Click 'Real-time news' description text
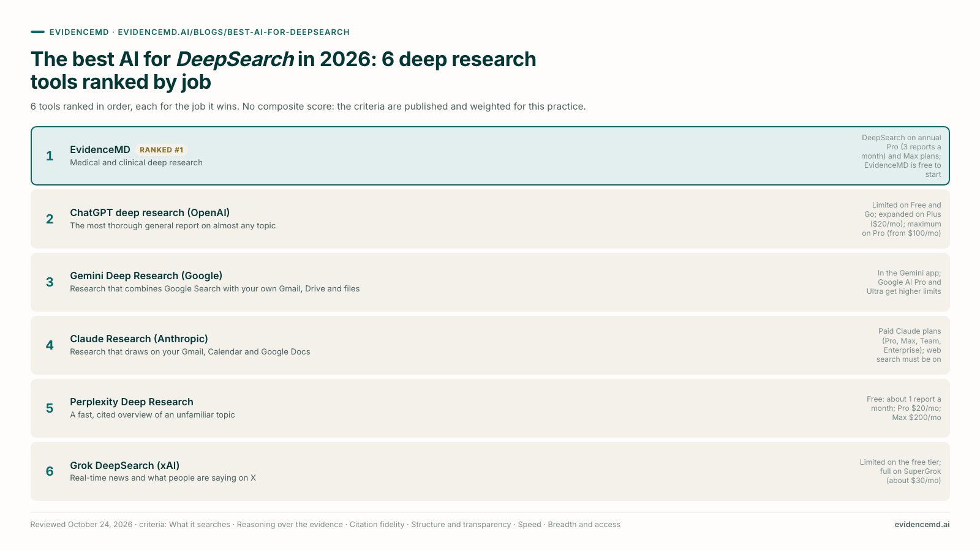The width and height of the screenshot is (980, 551). click(163, 478)
